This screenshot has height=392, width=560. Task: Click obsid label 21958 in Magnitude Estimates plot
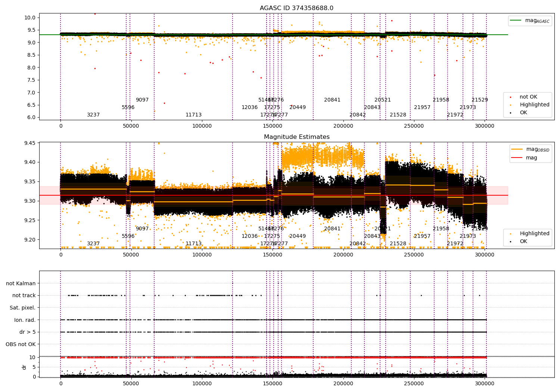pos(441,229)
